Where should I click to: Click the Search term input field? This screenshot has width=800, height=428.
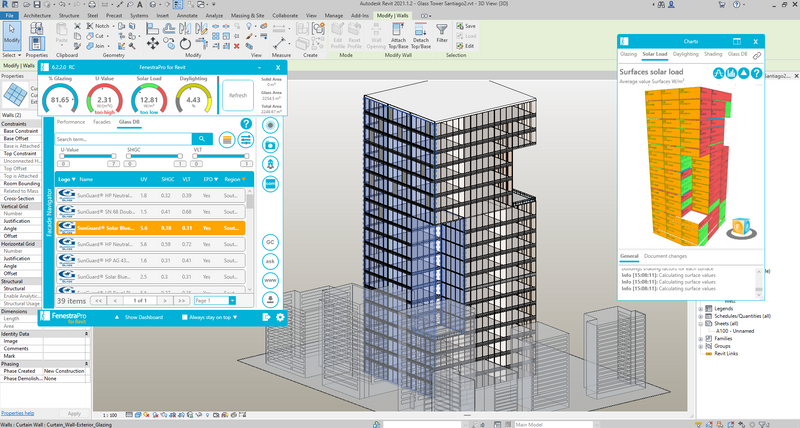coord(124,139)
